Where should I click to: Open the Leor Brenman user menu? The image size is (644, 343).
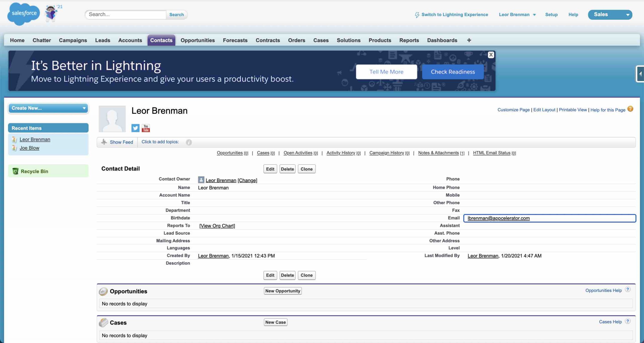click(517, 15)
